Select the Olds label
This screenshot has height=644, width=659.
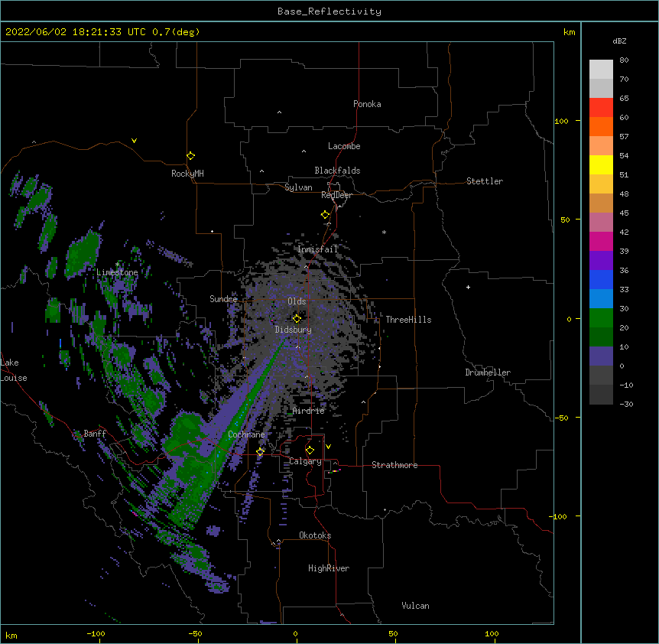point(297,301)
